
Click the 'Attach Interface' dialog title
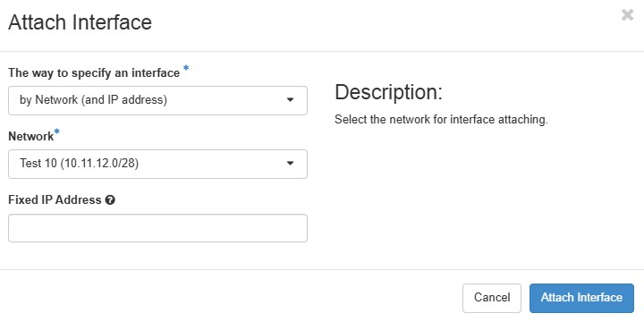80,22
